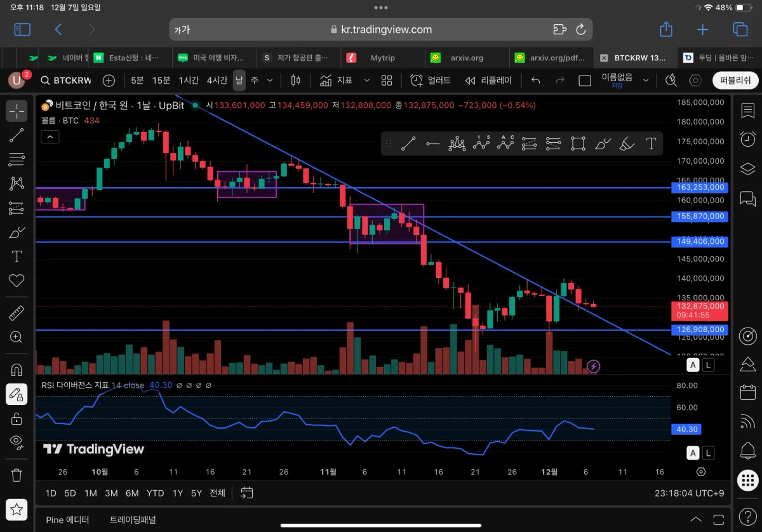Select the zoom-in magnifier tool
Image resolution: width=762 pixels, height=532 pixels.
17,337
